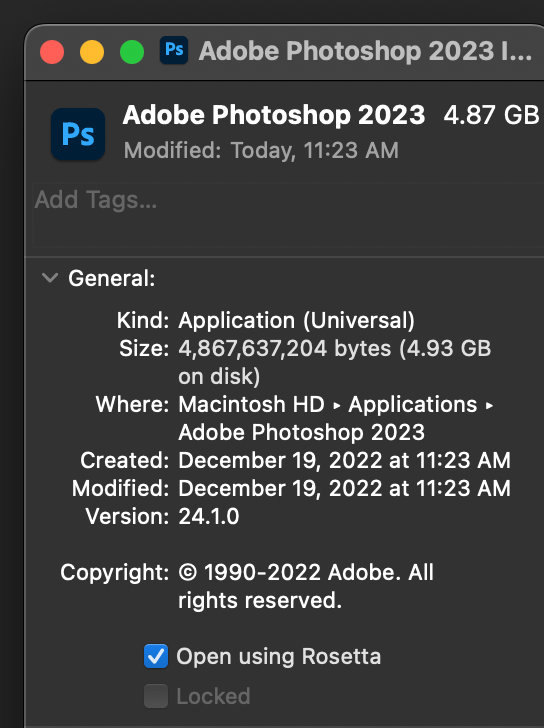Click the small Ps proxy icon in title bar
This screenshot has height=728, width=544.
click(x=174, y=50)
